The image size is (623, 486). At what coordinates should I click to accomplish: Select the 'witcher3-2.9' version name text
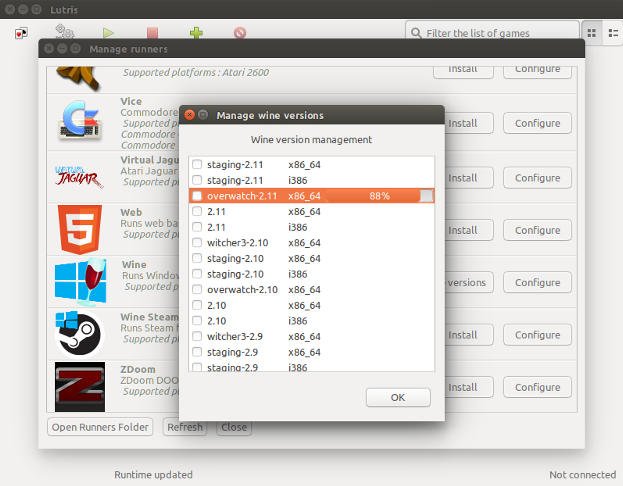pos(235,336)
